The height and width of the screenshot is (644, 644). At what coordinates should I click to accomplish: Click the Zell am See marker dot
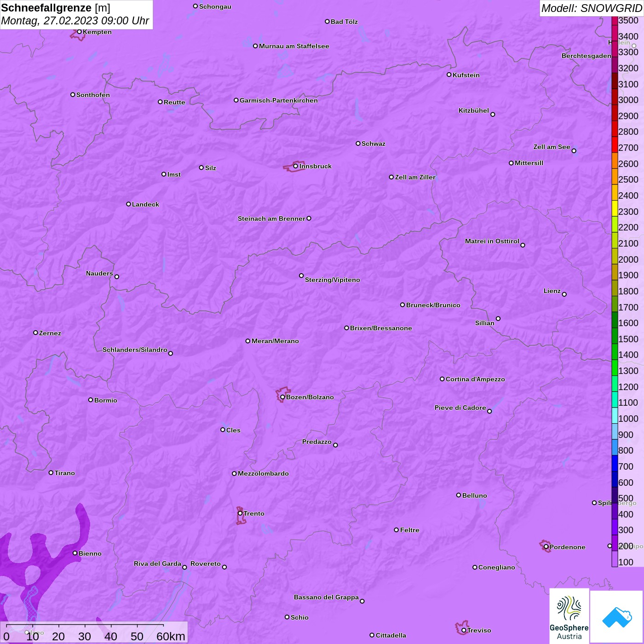point(574,150)
